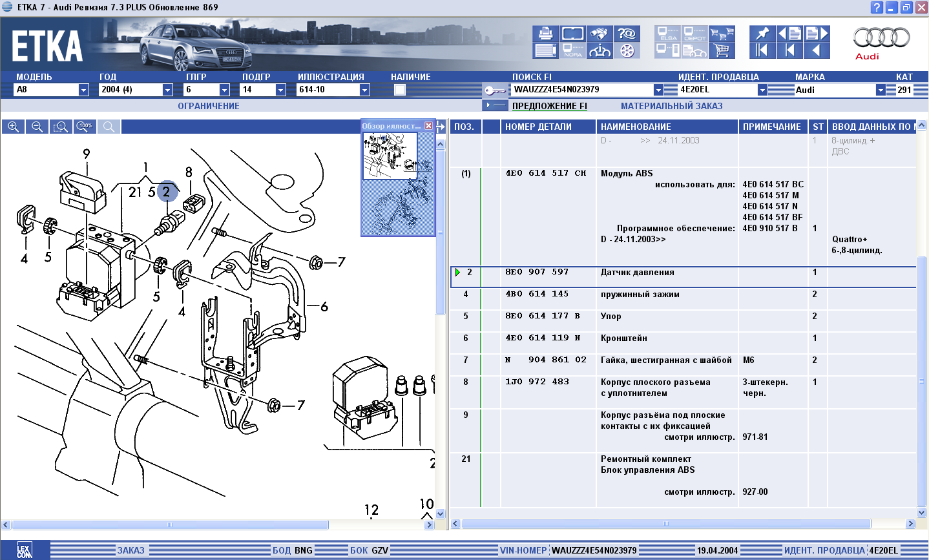929x560 pixels.
Task: Open the МАРКА Audi dropdown
Action: [880, 90]
